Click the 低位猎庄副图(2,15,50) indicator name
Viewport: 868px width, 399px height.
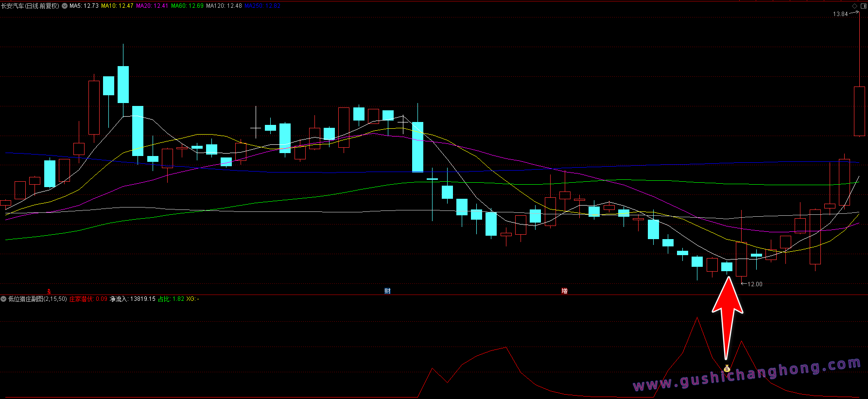pyautogui.click(x=37, y=299)
